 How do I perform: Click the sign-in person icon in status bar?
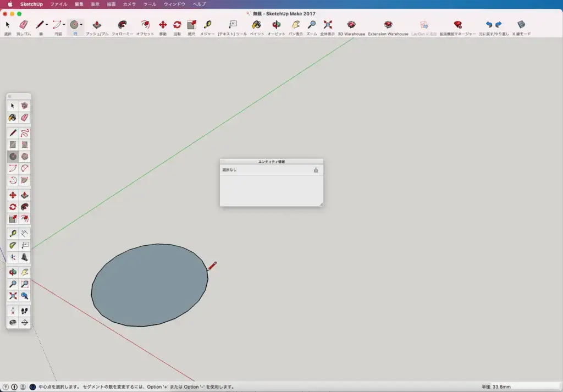[x=23, y=387]
